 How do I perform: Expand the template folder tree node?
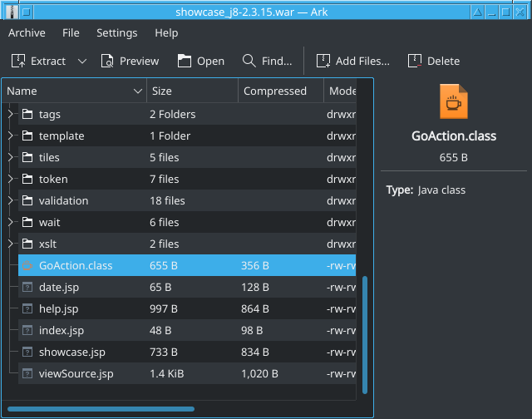tap(11, 136)
